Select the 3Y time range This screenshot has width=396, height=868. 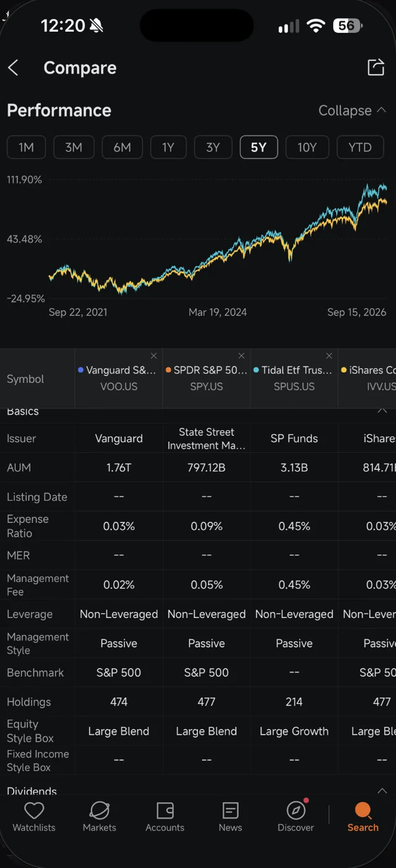[x=213, y=147]
